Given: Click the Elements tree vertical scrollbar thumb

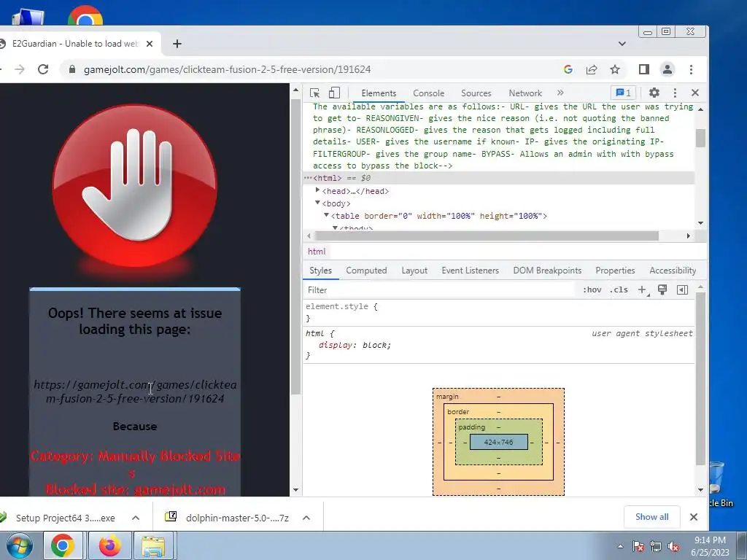Looking at the screenshot, I should click(x=700, y=138).
